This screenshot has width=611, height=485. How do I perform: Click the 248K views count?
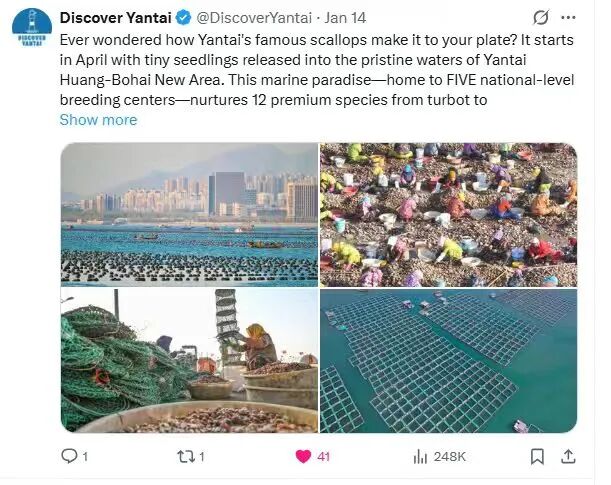tap(450, 457)
